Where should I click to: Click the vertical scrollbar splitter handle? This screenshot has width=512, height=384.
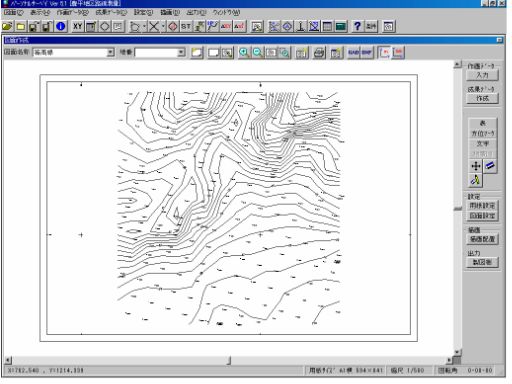point(458,209)
